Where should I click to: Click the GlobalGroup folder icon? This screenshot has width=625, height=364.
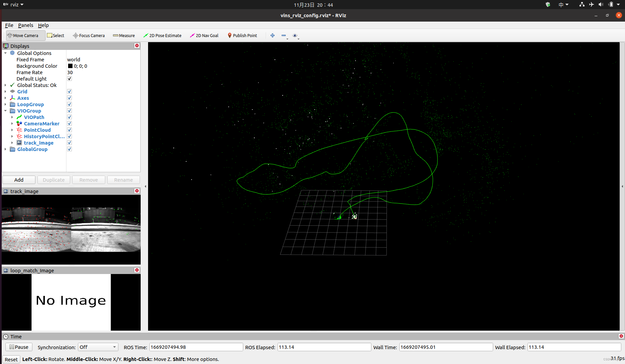12,149
